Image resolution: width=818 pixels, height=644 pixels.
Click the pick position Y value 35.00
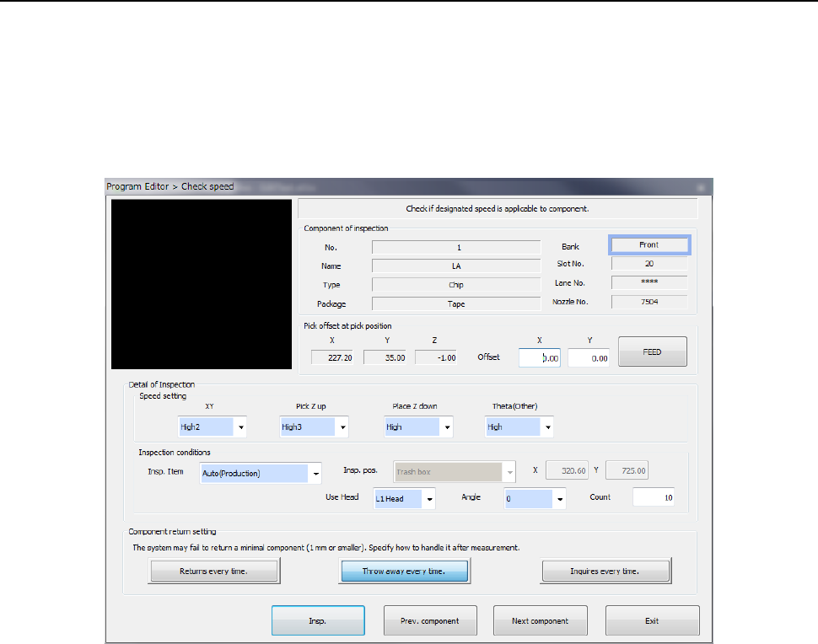[x=385, y=357]
